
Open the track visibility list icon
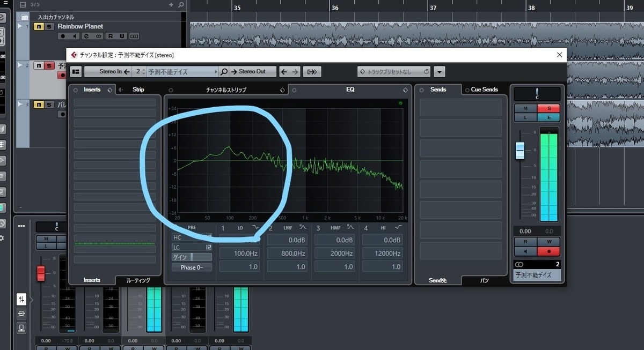click(x=23, y=5)
